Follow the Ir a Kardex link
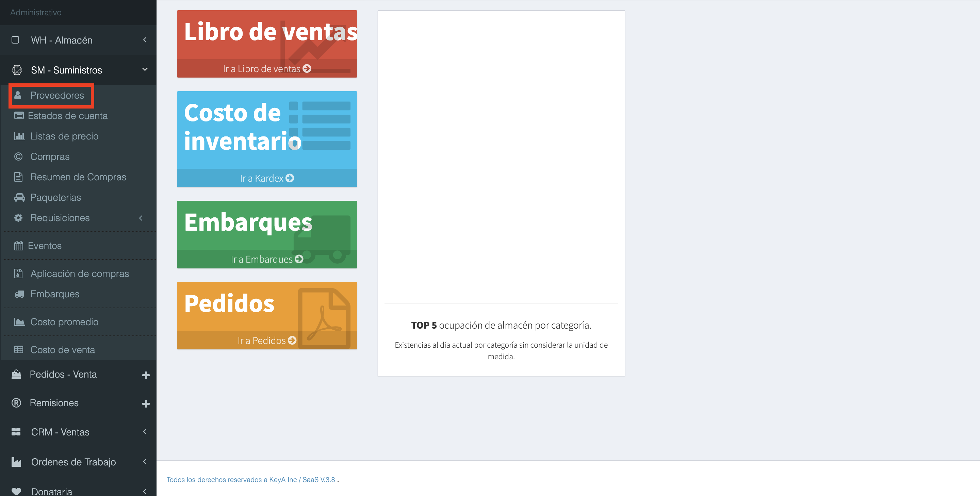Image resolution: width=980 pixels, height=496 pixels. [x=267, y=178]
